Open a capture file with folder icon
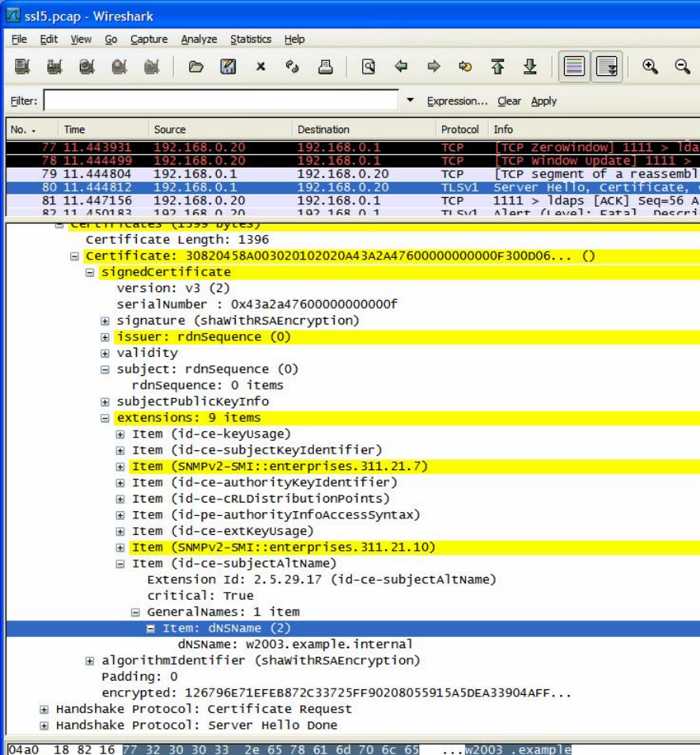 [196, 68]
